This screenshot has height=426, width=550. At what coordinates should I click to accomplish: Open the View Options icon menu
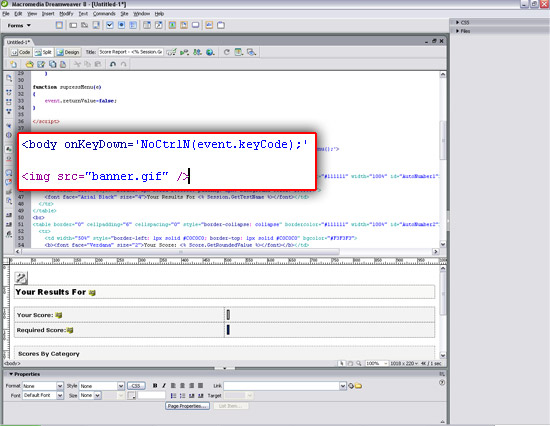tap(239, 52)
